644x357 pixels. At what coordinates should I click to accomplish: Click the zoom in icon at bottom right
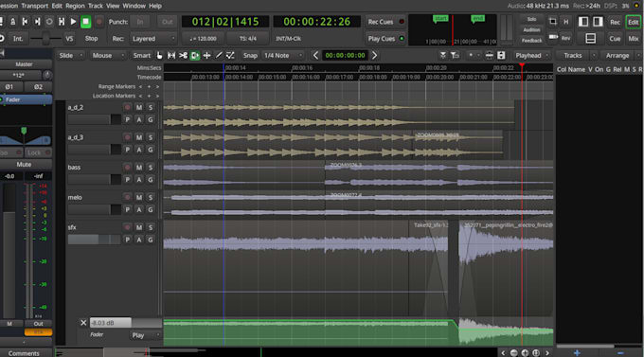click(525, 353)
